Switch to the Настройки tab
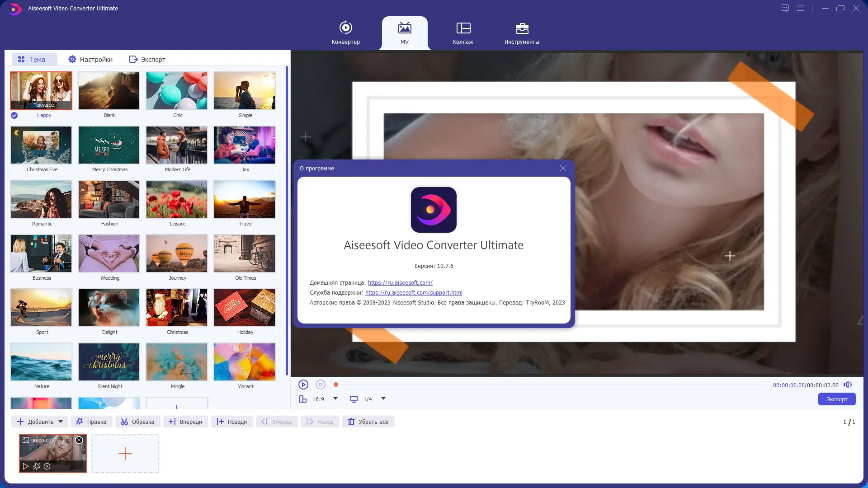This screenshot has width=868, height=488. [x=90, y=59]
